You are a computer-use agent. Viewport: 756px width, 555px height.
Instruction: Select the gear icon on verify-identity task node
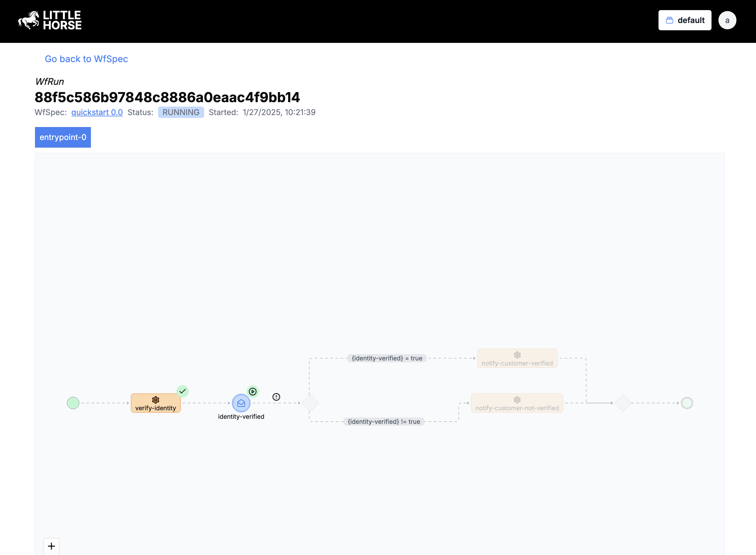[156, 400]
